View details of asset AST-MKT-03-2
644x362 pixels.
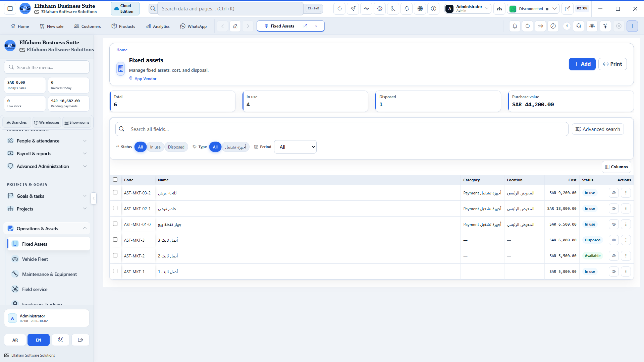614,193
